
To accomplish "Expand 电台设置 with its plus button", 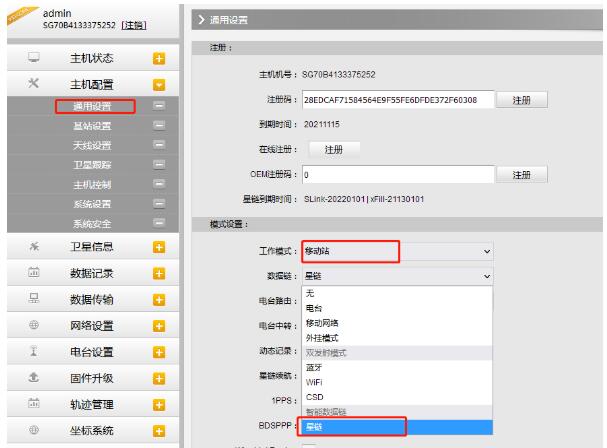I will click(159, 352).
